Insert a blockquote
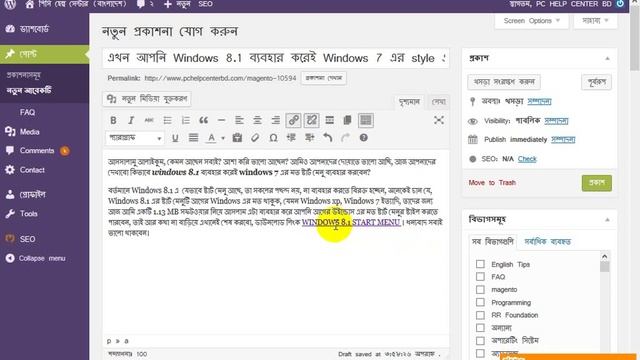640x360 pixels. coord(204,120)
